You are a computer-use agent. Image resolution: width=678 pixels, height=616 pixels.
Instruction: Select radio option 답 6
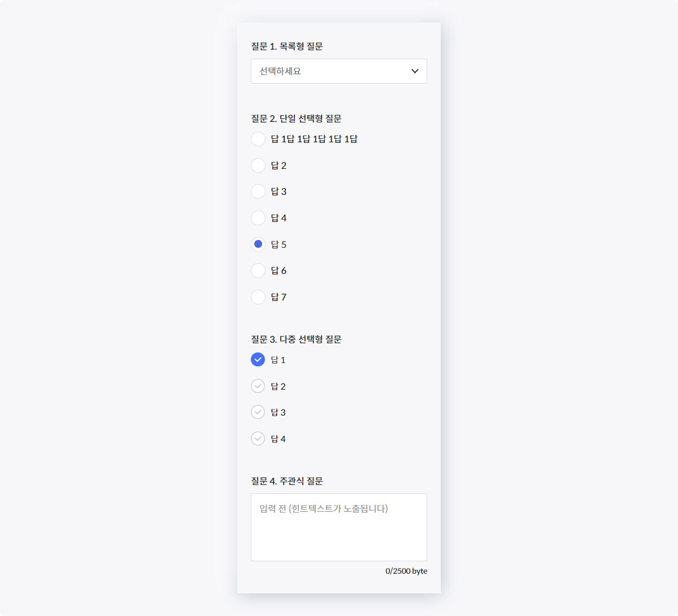pyautogui.click(x=258, y=270)
